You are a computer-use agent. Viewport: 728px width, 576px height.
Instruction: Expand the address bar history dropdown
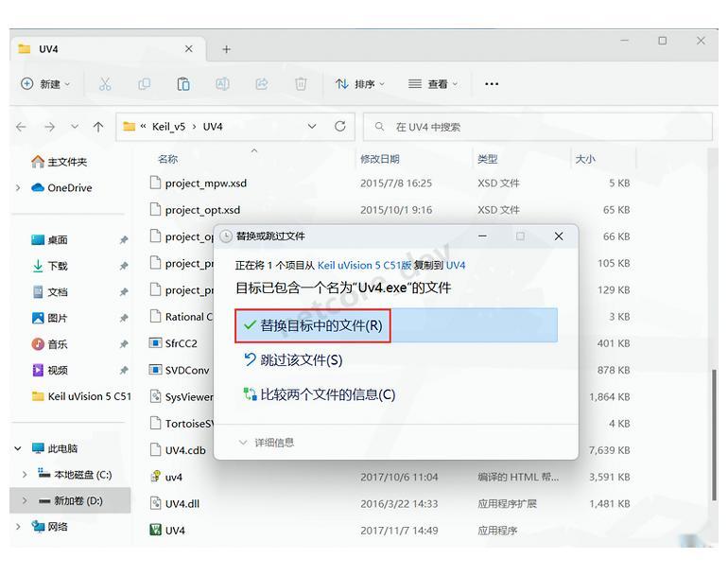[312, 127]
